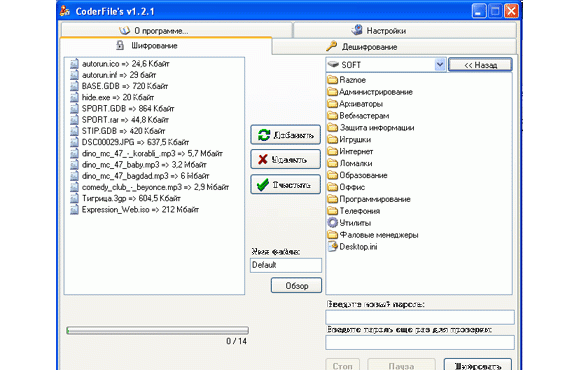Click the << Назад button
This screenshot has height=370, width=580.
click(480, 65)
